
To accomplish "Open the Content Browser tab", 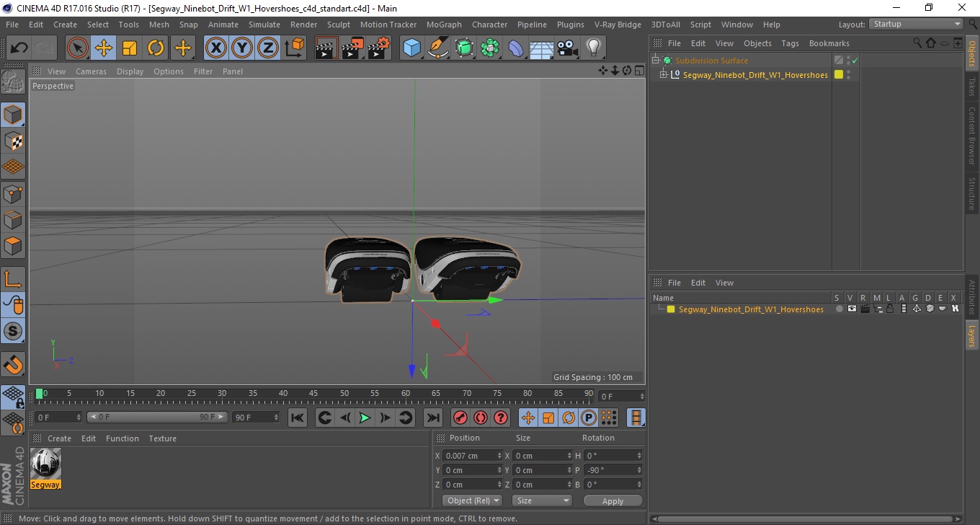I will tap(971, 136).
